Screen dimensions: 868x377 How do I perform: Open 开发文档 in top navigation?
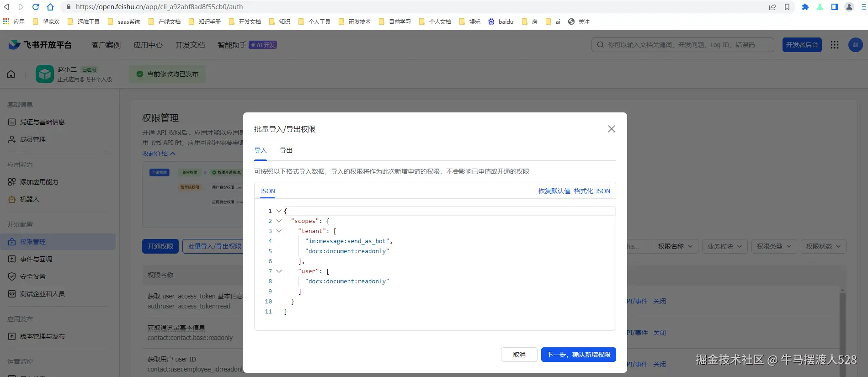(190, 45)
